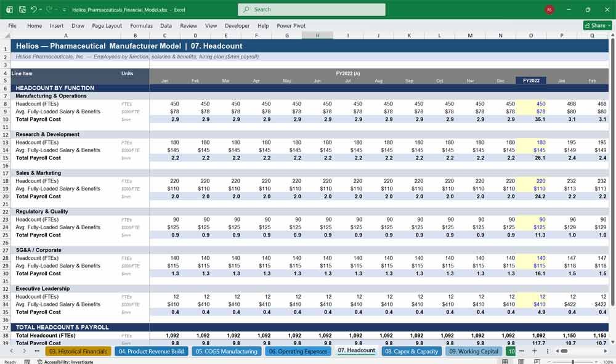
Task: Add a new sheet with plus button
Action: coord(534,351)
